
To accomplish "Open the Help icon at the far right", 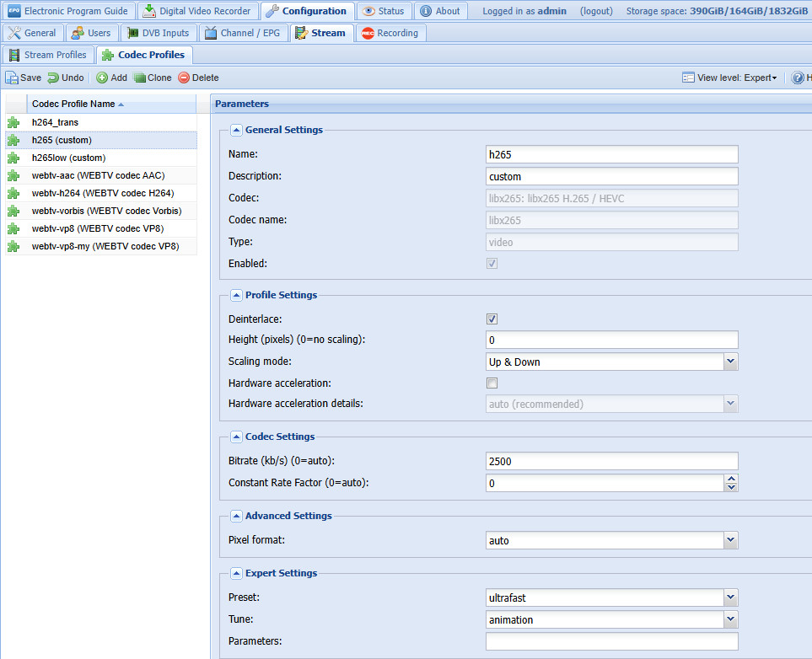I will [798, 78].
